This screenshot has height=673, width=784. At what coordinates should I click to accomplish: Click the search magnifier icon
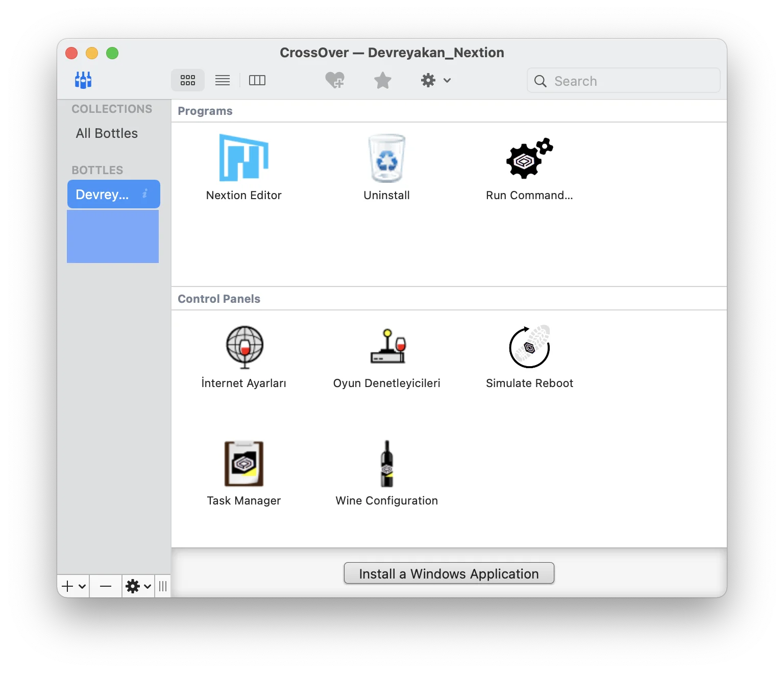tap(540, 81)
